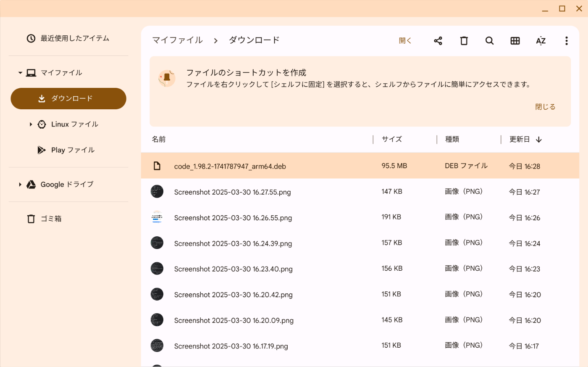Click the share icon in the toolbar

[x=438, y=41]
